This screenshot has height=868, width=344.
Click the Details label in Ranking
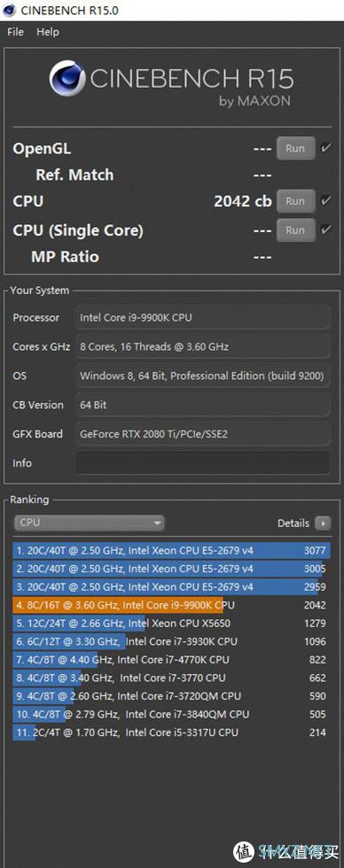(293, 523)
